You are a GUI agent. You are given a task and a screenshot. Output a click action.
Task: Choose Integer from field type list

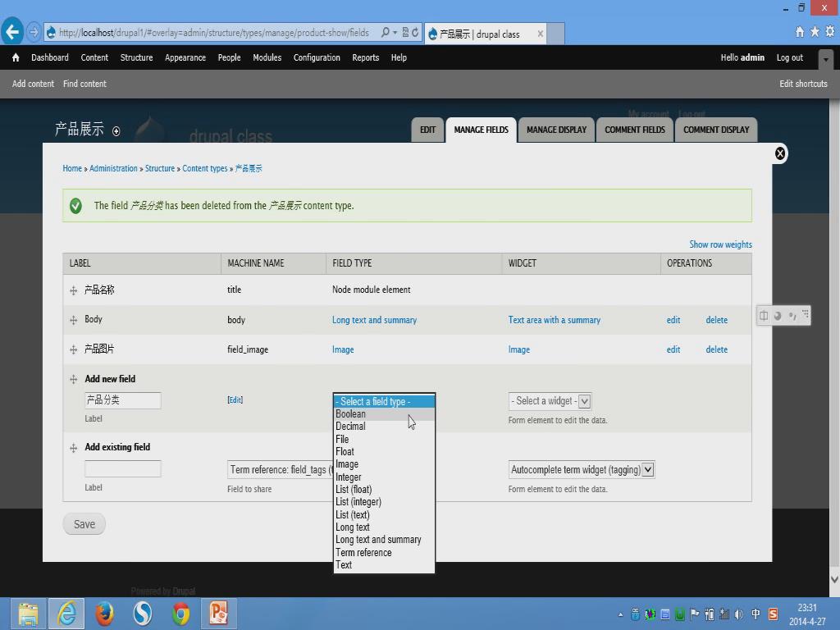point(384,477)
